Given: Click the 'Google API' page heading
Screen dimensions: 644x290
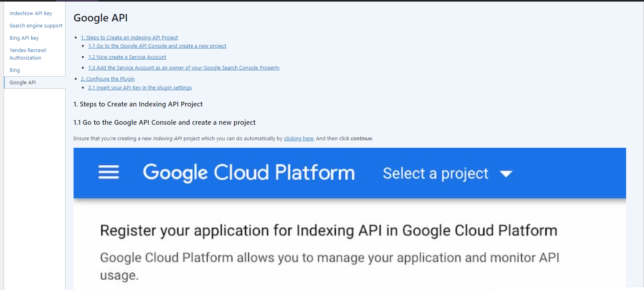Looking at the screenshot, I should pos(101,18).
